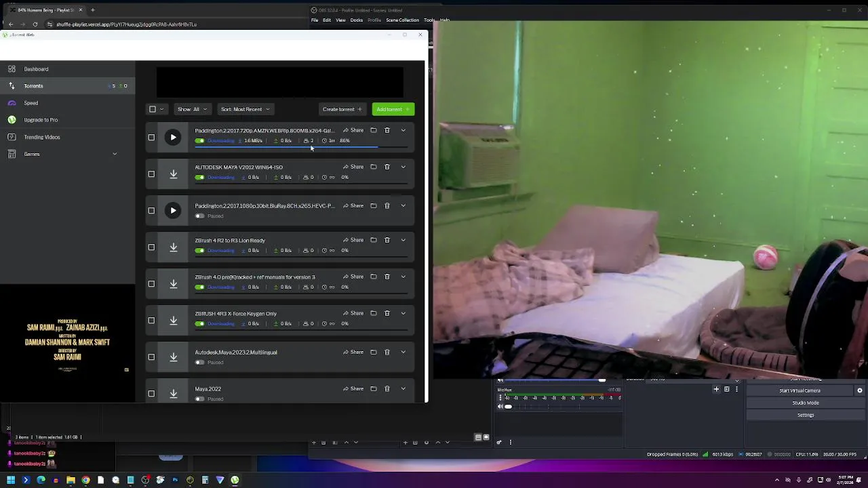
Task: Delete the AUTODESK MAYA V2012 torrent
Action: click(x=387, y=167)
